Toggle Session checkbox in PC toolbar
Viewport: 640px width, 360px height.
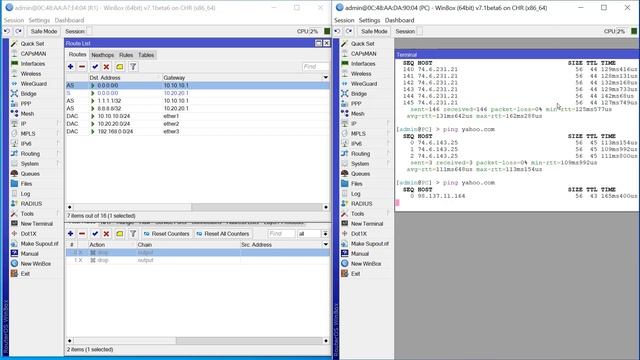419,31
